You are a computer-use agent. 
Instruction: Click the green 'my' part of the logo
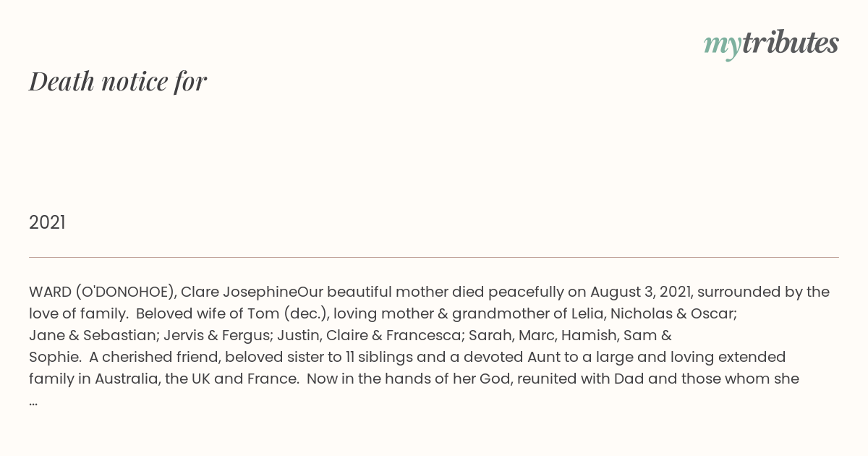pyautogui.click(x=722, y=46)
